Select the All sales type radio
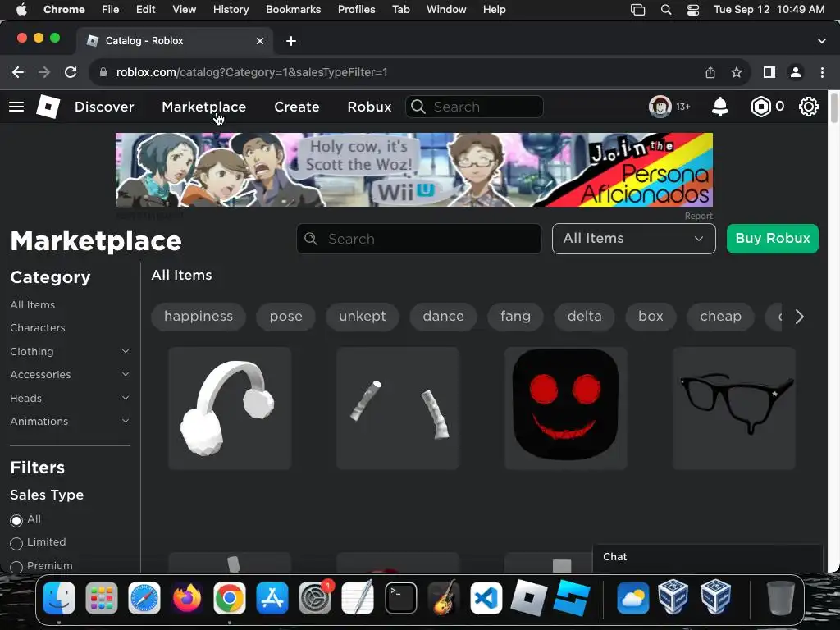The height and width of the screenshot is (630, 840). 16,520
